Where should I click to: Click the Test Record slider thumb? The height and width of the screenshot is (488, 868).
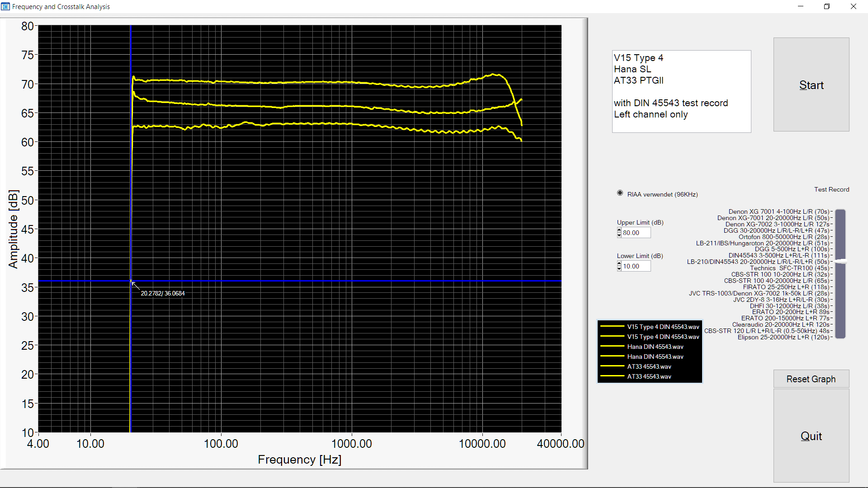pos(840,262)
